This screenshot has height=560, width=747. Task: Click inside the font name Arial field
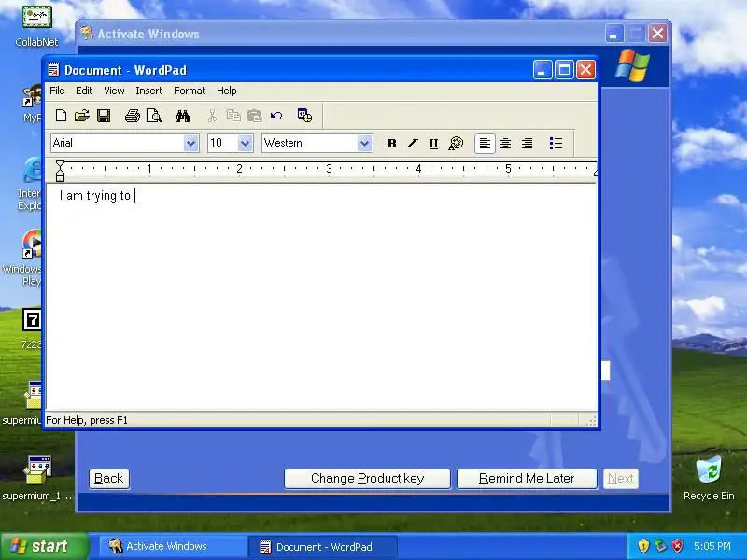[x=118, y=144]
